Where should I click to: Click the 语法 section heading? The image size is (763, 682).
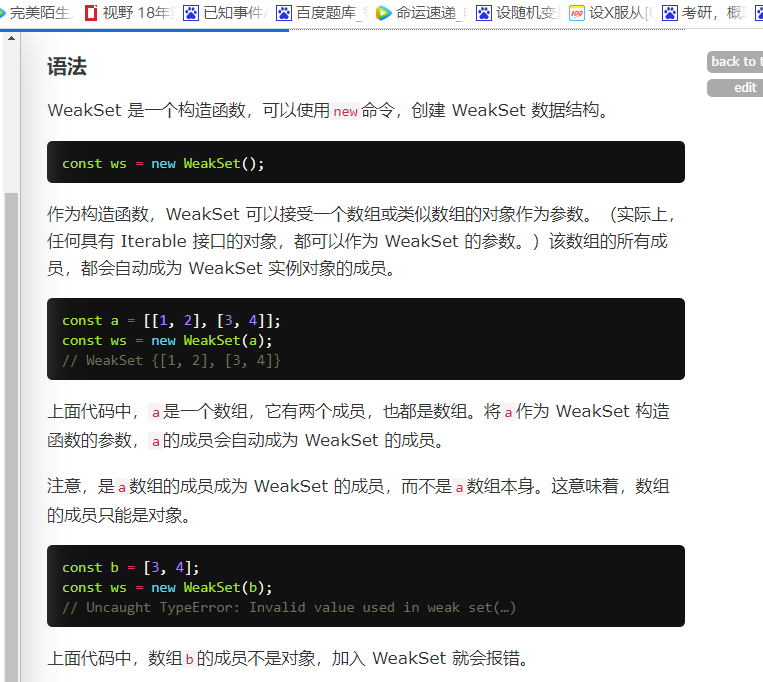point(67,67)
